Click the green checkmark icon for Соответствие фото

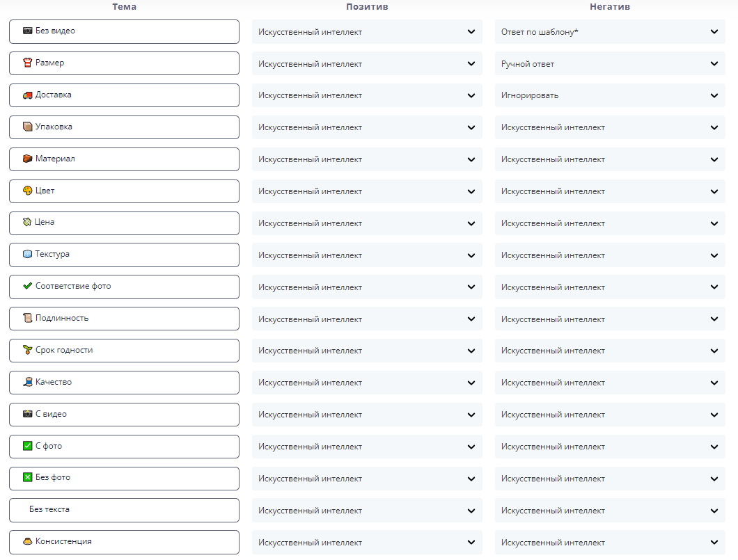tap(27, 287)
